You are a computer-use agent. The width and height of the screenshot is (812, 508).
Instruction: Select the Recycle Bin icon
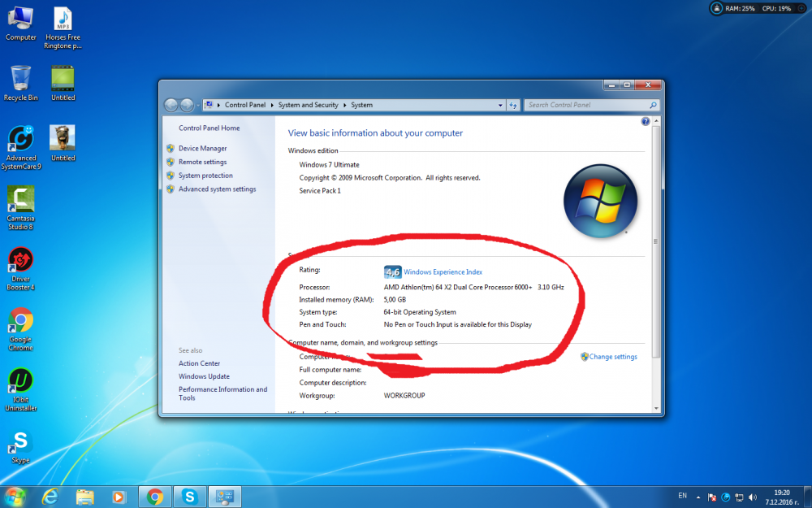click(x=21, y=83)
